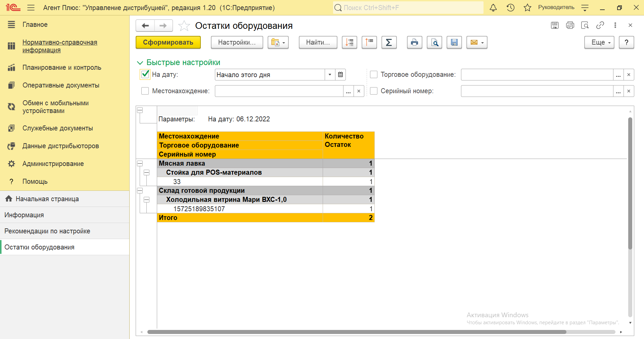
Task: Open print preview magnifier icon
Action: pyautogui.click(x=434, y=43)
